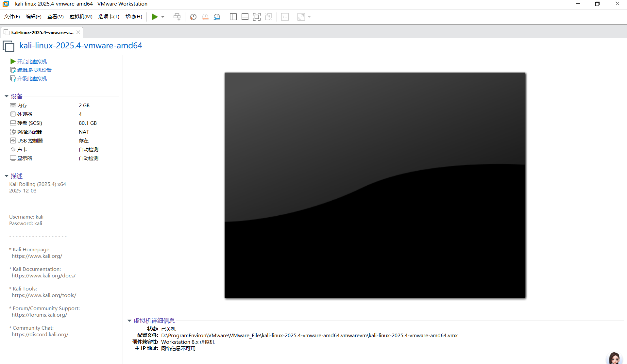Click the NAT network value
This screenshot has width=627, height=364.
click(x=84, y=132)
